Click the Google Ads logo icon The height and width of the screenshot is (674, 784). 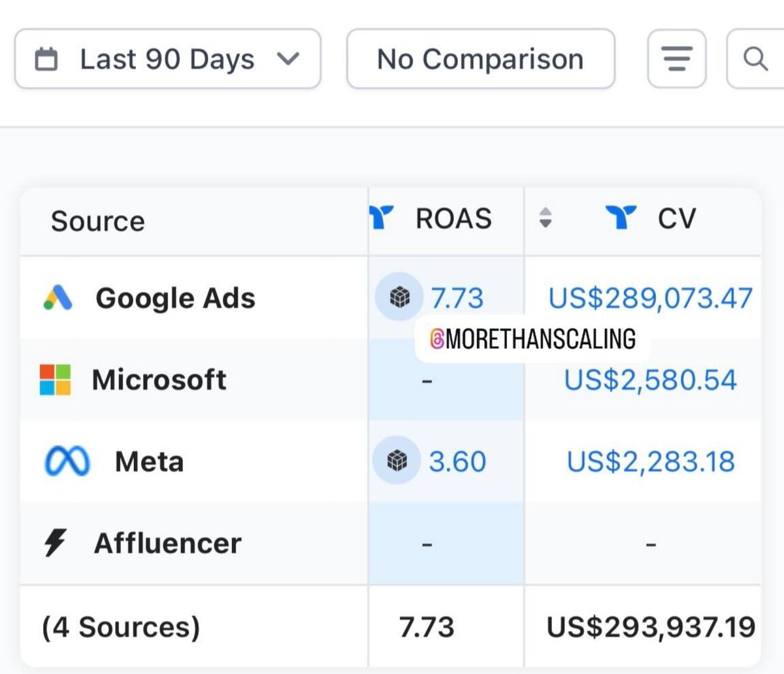(x=57, y=297)
